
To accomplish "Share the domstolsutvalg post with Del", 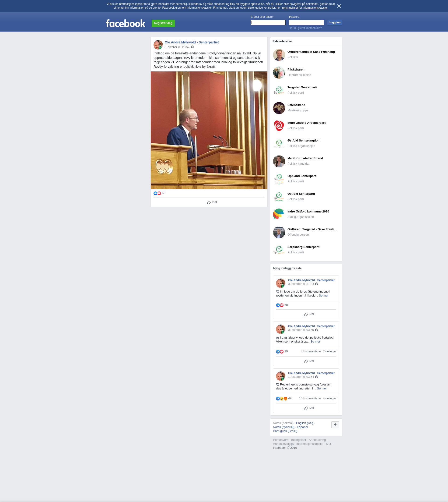I will (309, 408).
